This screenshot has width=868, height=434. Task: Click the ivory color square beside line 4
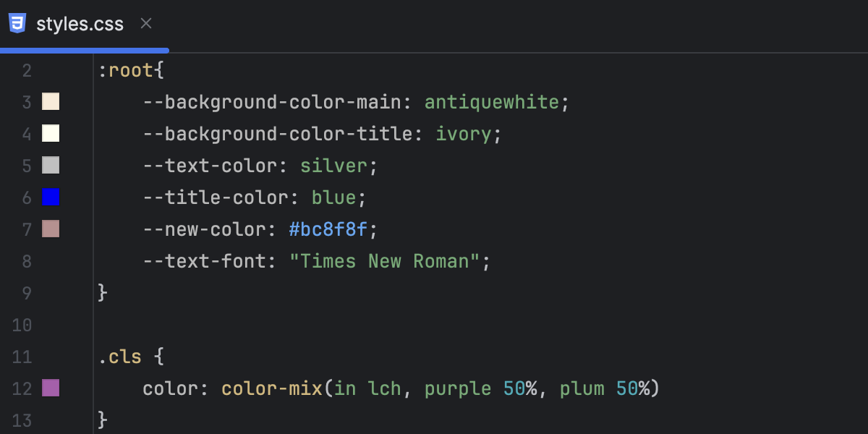point(51,134)
